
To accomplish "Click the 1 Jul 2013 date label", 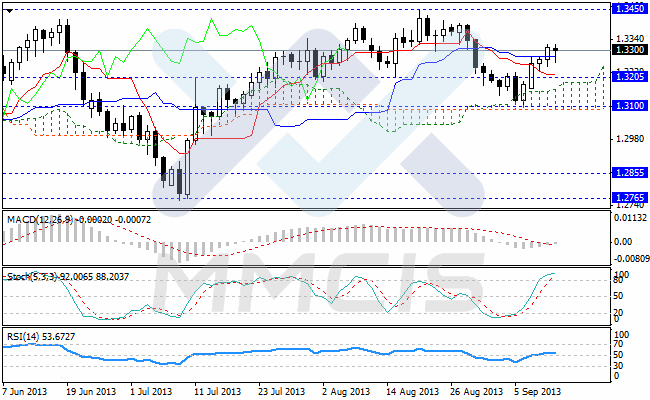I will click(x=150, y=392).
